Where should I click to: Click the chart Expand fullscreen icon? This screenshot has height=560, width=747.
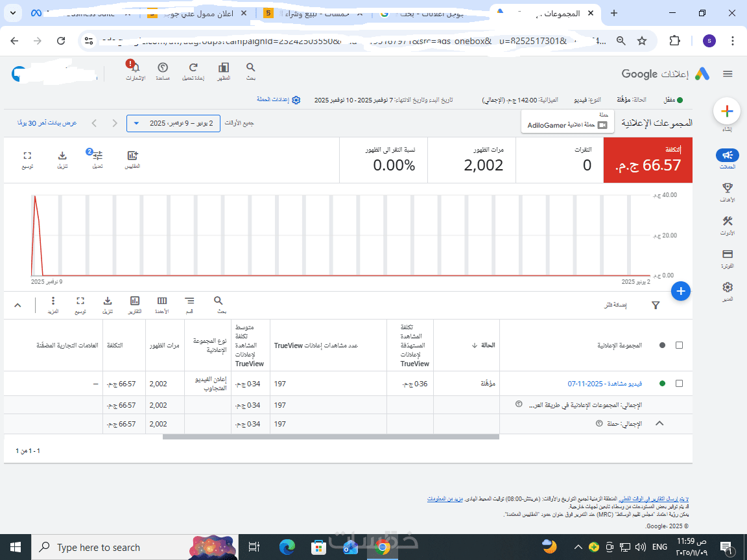pos(27,156)
